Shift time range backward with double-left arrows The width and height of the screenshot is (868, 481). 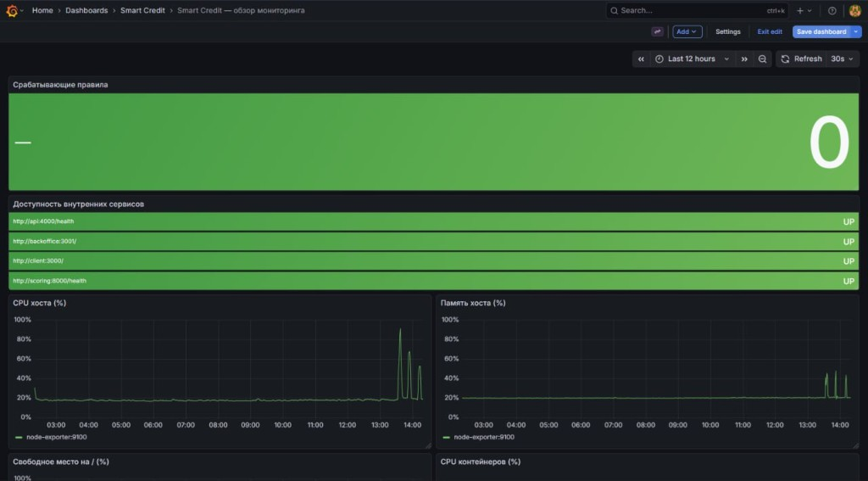pyautogui.click(x=641, y=59)
